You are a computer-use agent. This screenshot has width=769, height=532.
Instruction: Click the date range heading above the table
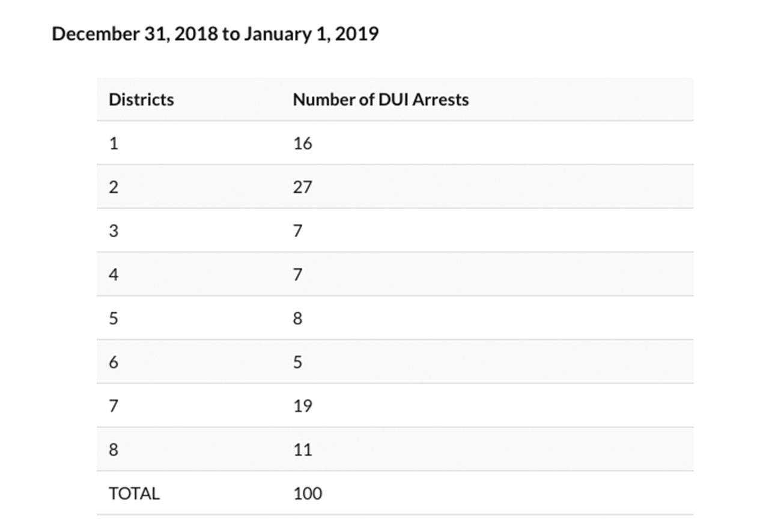215,34
